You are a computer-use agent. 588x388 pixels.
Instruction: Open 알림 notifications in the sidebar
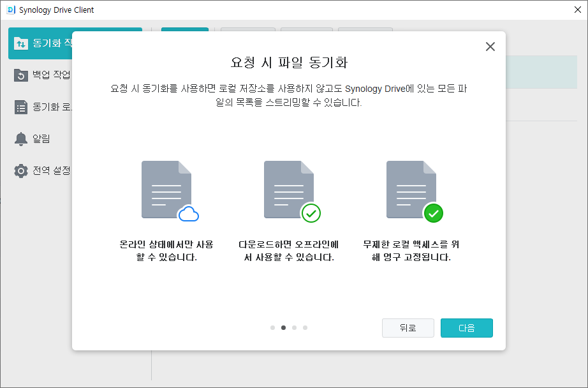coord(32,139)
